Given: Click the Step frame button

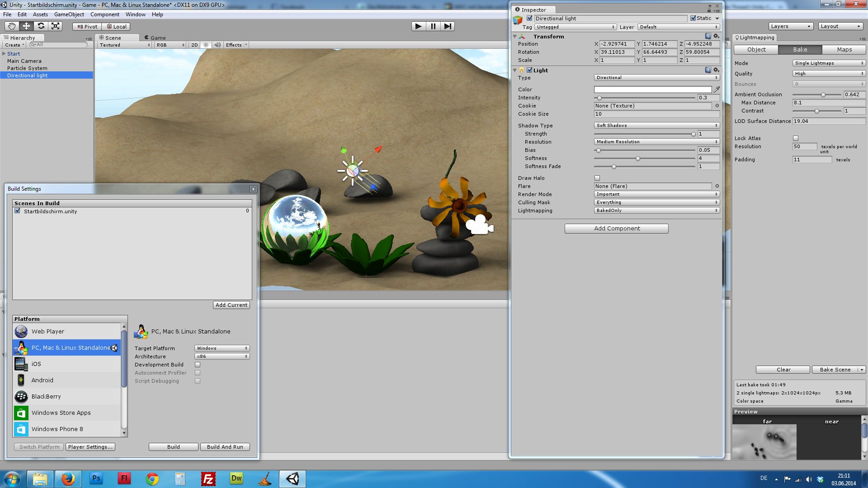Looking at the screenshot, I should 447,26.
